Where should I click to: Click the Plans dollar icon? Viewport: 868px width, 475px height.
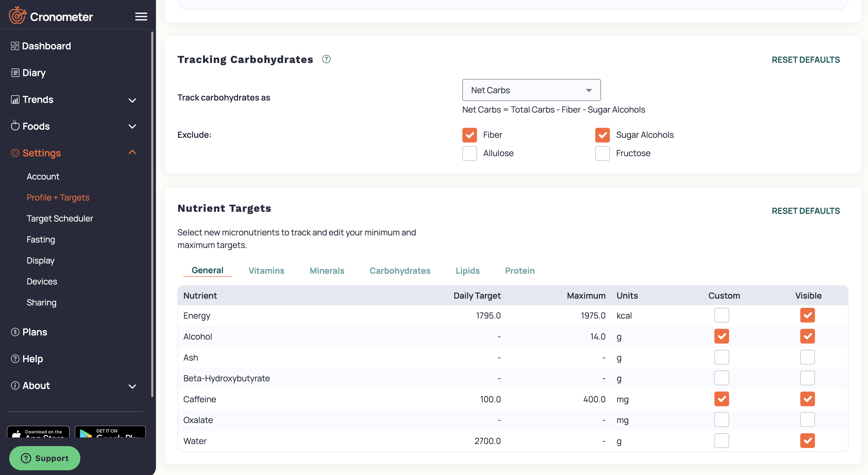15,332
